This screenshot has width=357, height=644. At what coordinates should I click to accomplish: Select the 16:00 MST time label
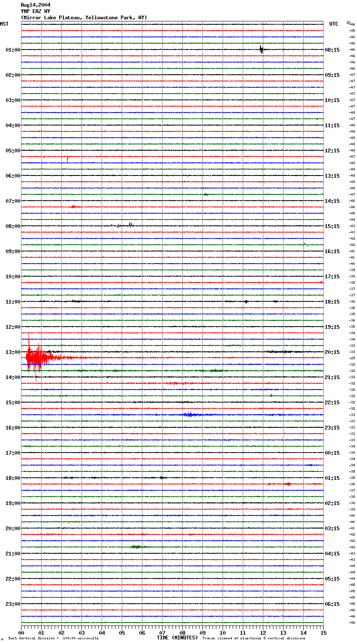[13, 428]
